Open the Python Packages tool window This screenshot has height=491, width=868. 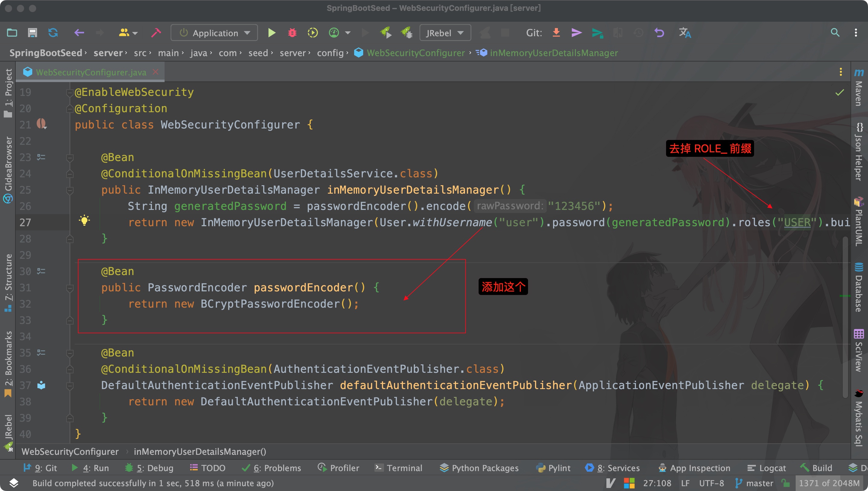coord(479,468)
